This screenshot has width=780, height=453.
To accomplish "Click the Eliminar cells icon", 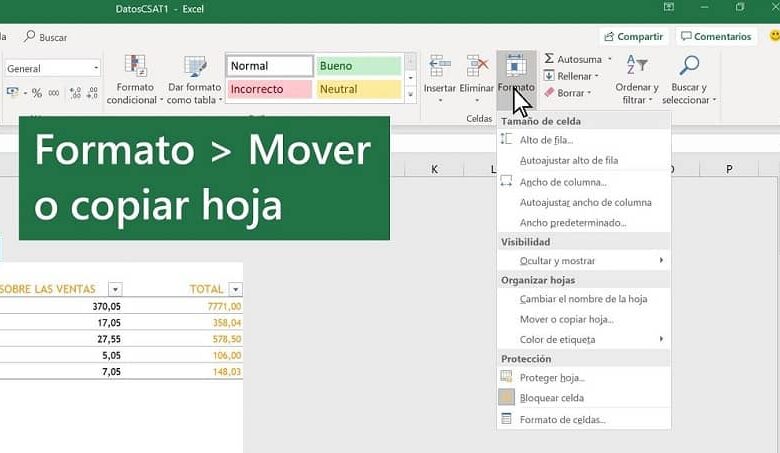I will (477, 66).
